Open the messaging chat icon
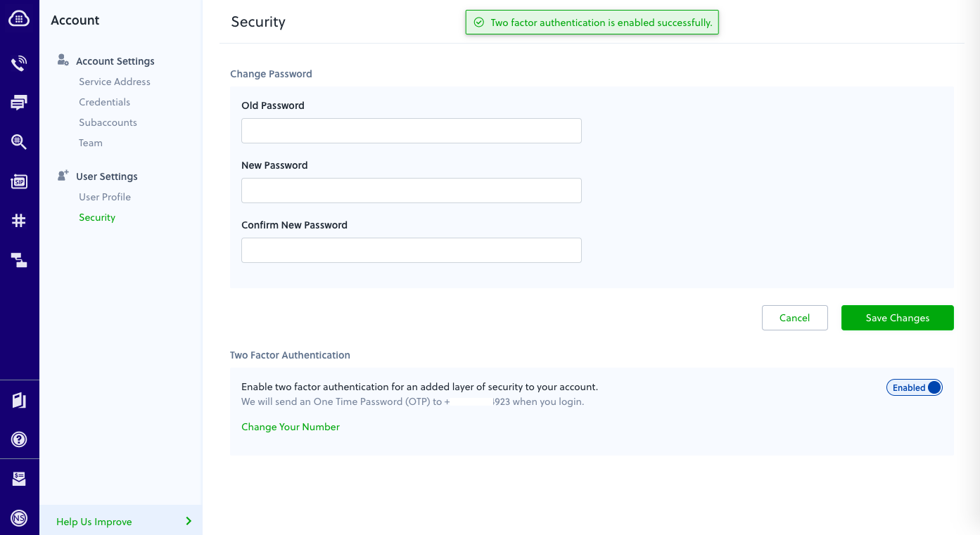 tap(19, 102)
